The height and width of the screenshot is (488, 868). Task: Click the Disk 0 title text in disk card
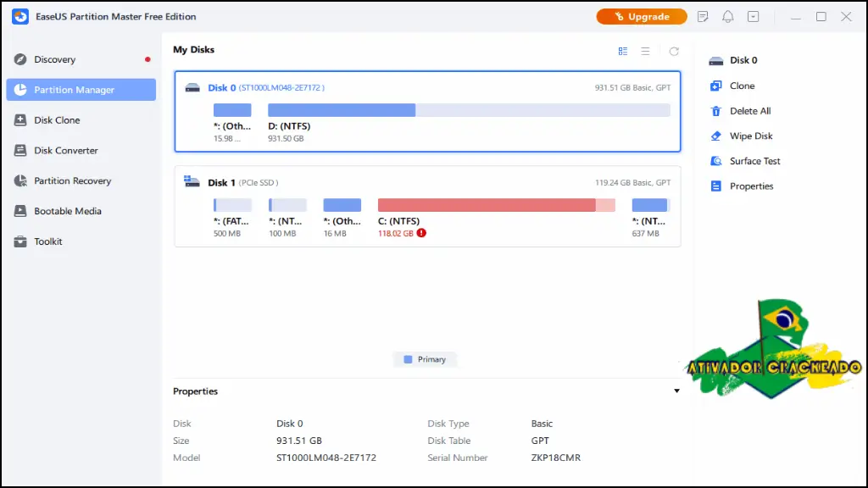pos(222,87)
